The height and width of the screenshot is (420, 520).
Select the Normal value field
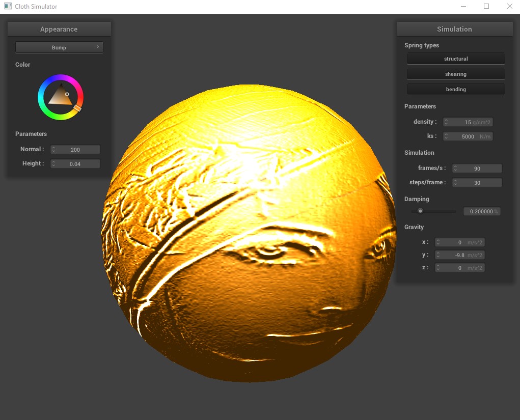pos(75,150)
